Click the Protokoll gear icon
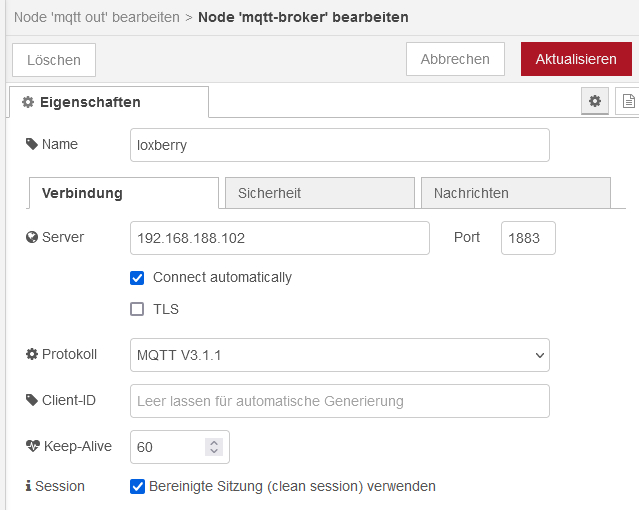This screenshot has width=639, height=510. coord(31,355)
